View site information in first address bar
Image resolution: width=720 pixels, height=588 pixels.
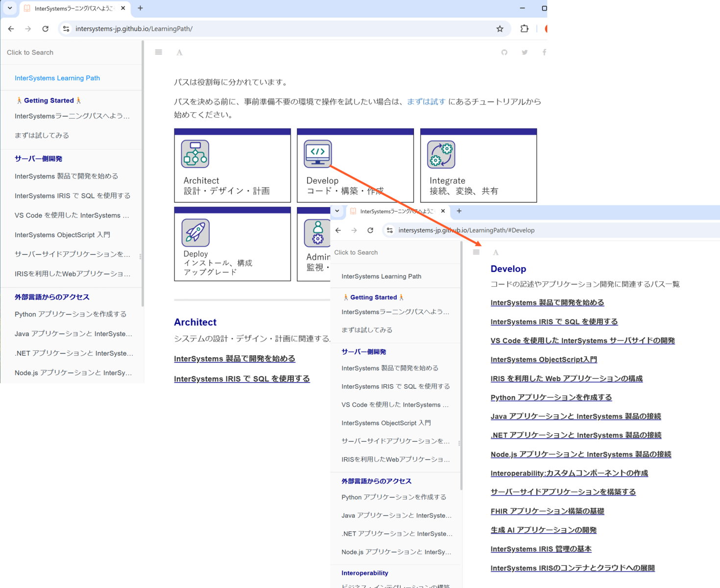[x=66, y=29]
